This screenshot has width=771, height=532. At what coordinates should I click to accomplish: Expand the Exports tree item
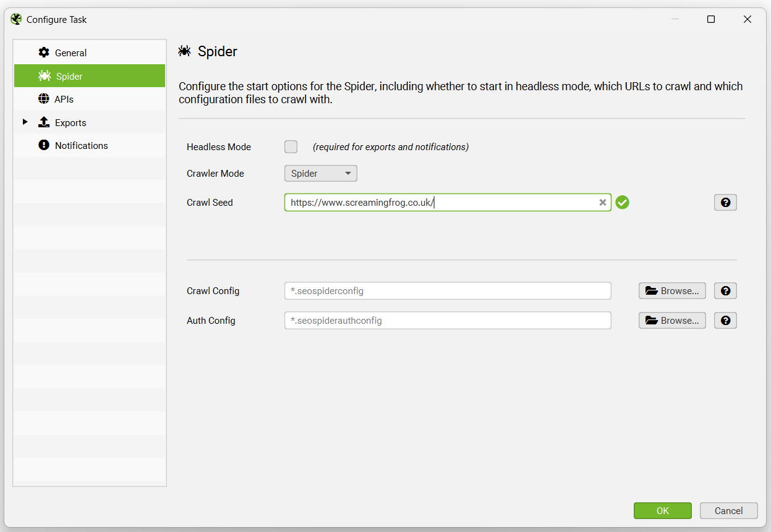pyautogui.click(x=25, y=122)
